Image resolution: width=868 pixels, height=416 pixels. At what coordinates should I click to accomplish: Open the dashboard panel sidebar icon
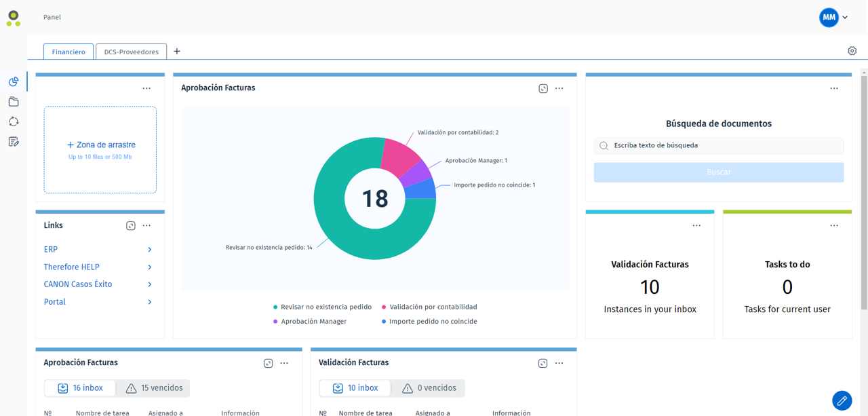(x=14, y=82)
